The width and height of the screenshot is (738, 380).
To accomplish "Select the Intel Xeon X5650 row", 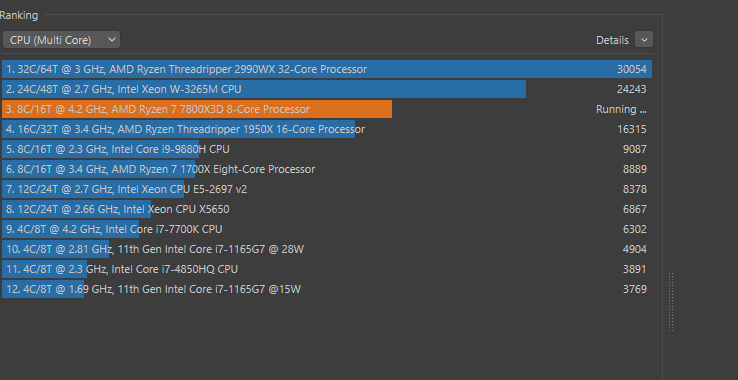I will pos(327,209).
